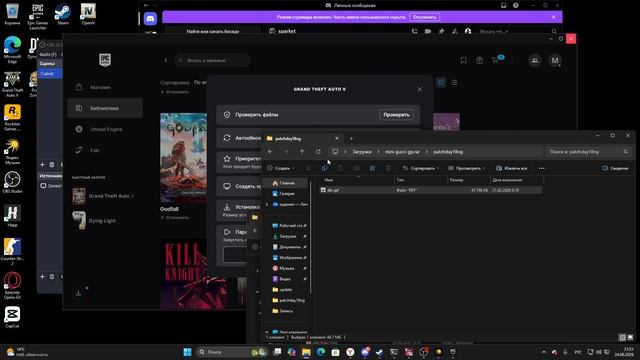Open the friends icon in Epic launcher
Screen dimensions: 640x360
535,60
